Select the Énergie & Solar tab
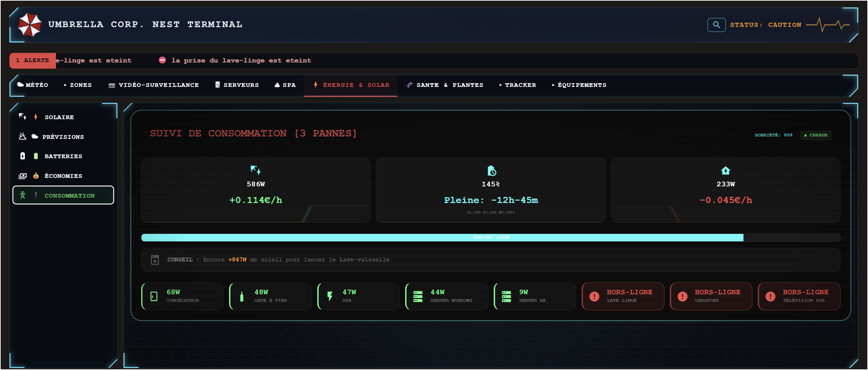Screen dimensions: 868x370 351,85
